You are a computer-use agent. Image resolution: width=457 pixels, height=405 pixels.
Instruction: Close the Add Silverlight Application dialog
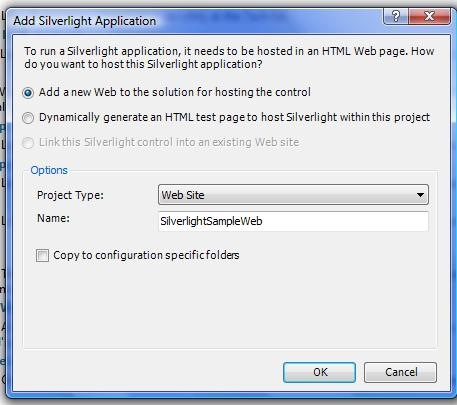[x=429, y=16]
